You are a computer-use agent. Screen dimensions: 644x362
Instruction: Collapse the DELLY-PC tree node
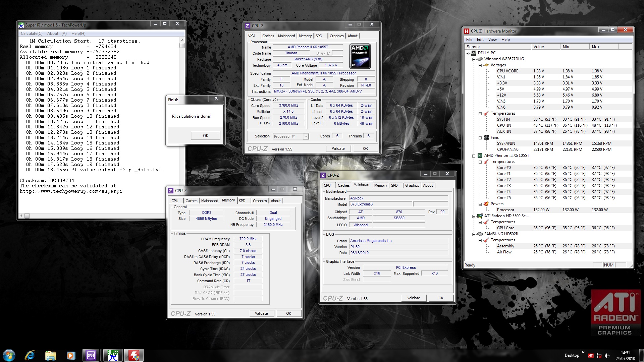[468, 53]
